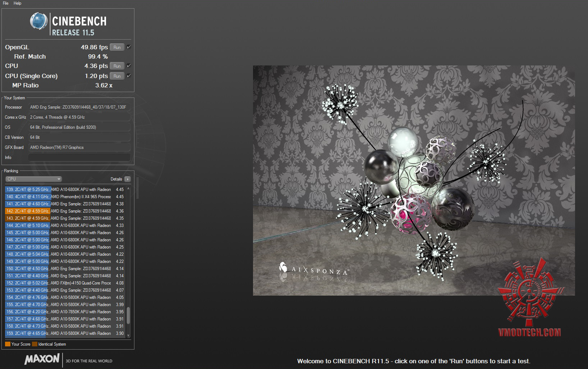Click the Cinebench globe logo icon
588x369 pixels.
click(x=39, y=22)
